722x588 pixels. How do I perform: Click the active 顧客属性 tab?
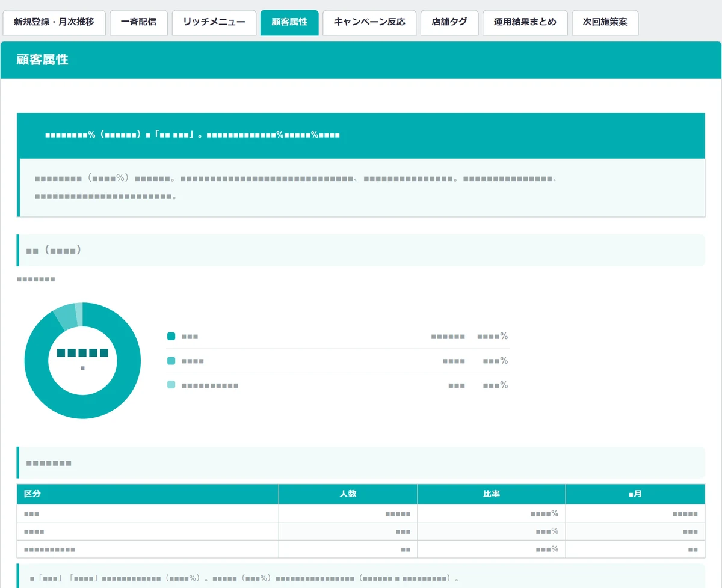pos(289,22)
